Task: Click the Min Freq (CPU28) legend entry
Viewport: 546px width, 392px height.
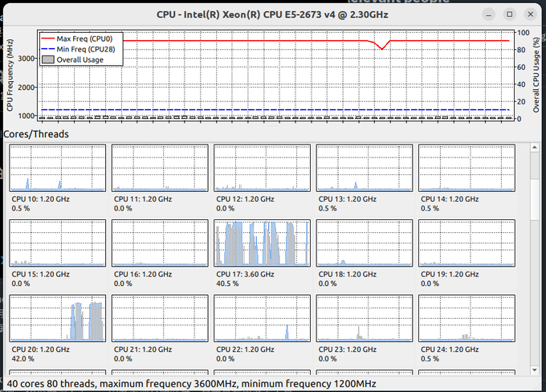Action: click(x=78, y=49)
